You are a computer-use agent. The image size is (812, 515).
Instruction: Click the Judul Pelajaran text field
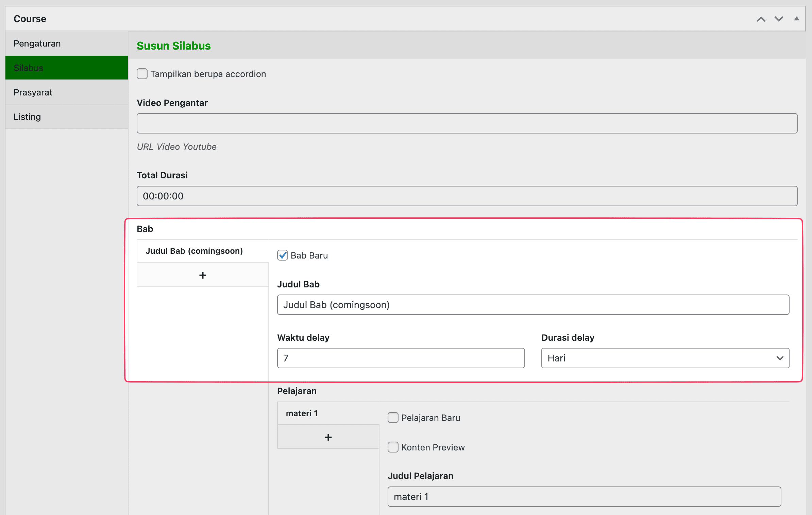click(x=584, y=497)
